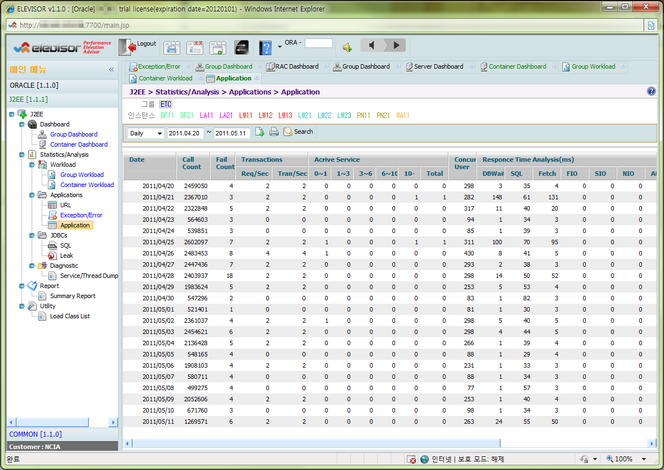This screenshot has height=470, width=664.
Task: Click the ORA input field
Action: 318,43
